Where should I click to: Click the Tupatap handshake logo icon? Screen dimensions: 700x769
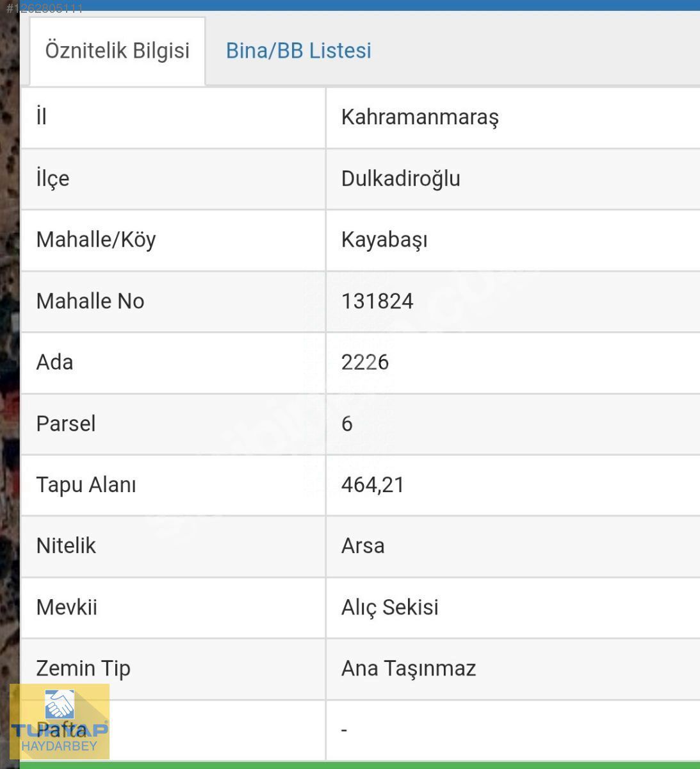(60, 704)
